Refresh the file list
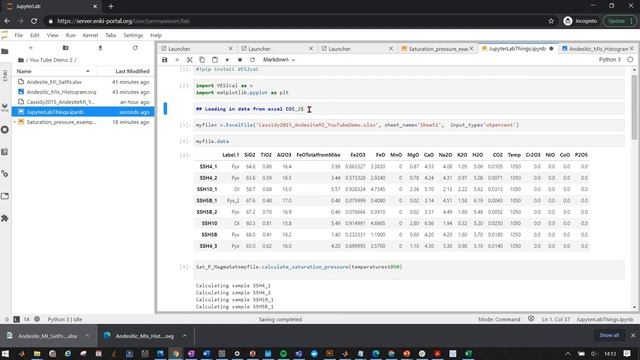Viewport: 640px width, 360px height. coord(135,48)
